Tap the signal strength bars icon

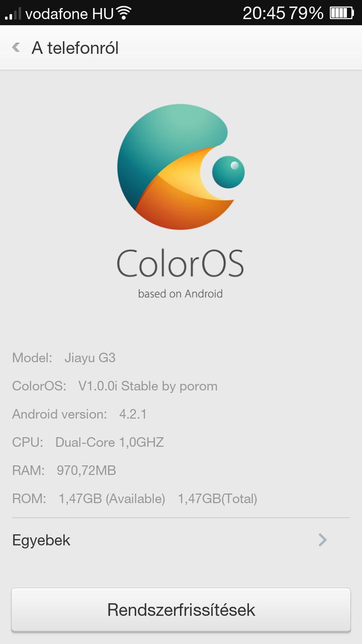(14, 13)
